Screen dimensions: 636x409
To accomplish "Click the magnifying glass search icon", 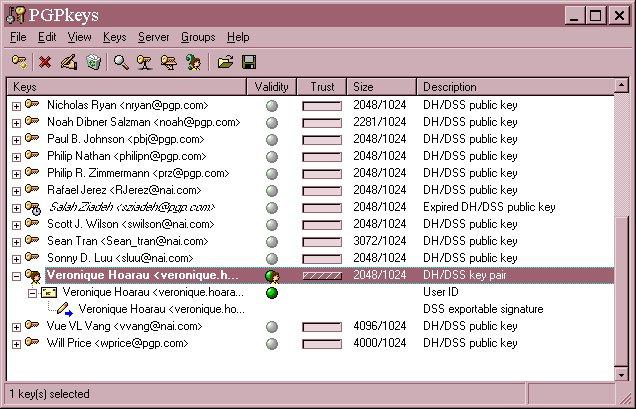I will (121, 62).
